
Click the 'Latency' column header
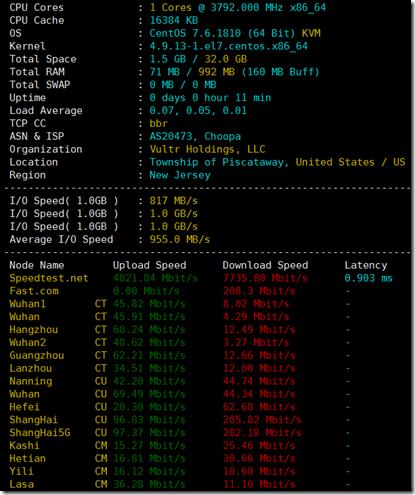(x=366, y=265)
